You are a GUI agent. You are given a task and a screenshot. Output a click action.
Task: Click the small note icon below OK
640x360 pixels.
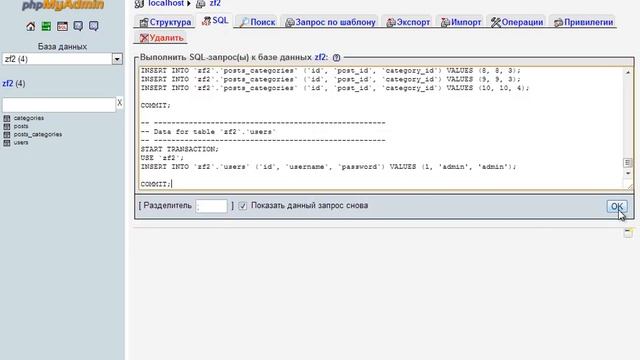628,233
